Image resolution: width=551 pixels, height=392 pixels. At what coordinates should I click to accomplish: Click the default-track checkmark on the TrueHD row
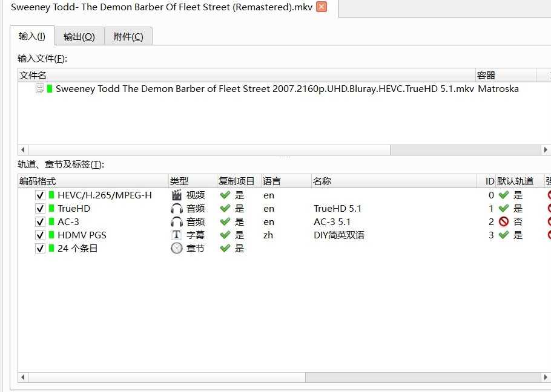(504, 208)
